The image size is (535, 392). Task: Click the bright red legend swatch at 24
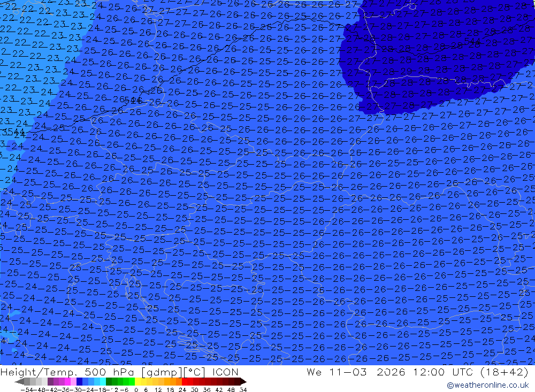(x=185, y=381)
